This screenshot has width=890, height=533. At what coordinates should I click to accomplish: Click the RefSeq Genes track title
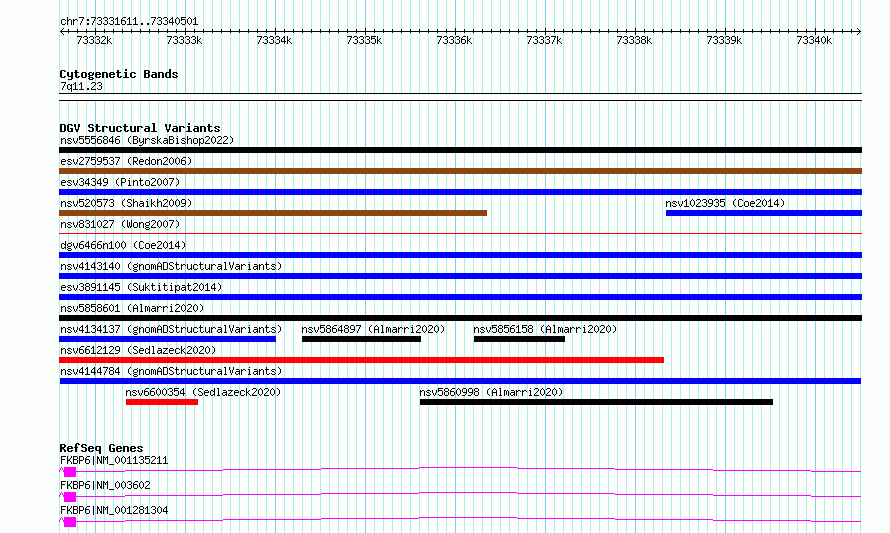click(101, 448)
